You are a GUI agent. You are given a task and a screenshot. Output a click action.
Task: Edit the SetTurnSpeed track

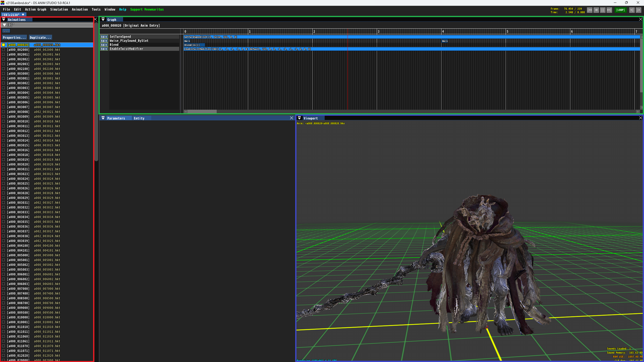tap(104, 37)
